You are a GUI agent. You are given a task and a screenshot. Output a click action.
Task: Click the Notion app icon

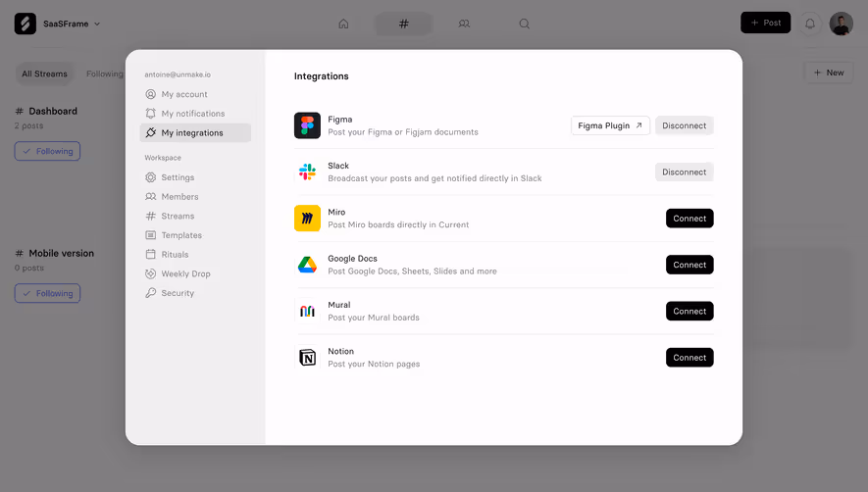(307, 358)
